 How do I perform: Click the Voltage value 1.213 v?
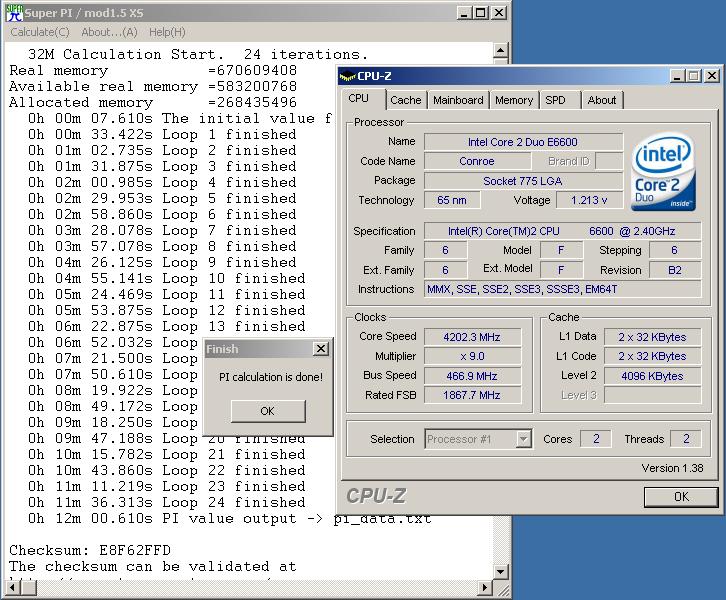[589, 200]
